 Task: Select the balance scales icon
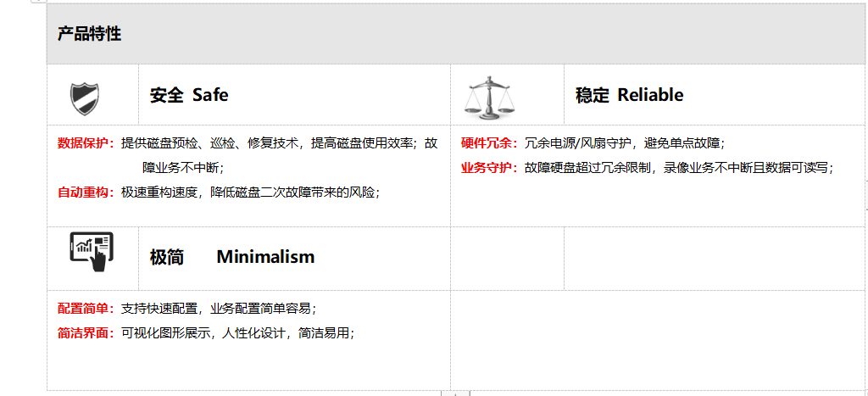tap(489, 98)
